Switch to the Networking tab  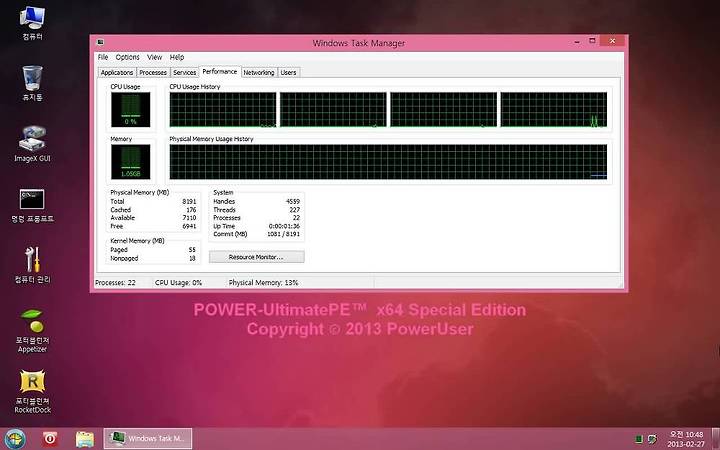(x=259, y=73)
